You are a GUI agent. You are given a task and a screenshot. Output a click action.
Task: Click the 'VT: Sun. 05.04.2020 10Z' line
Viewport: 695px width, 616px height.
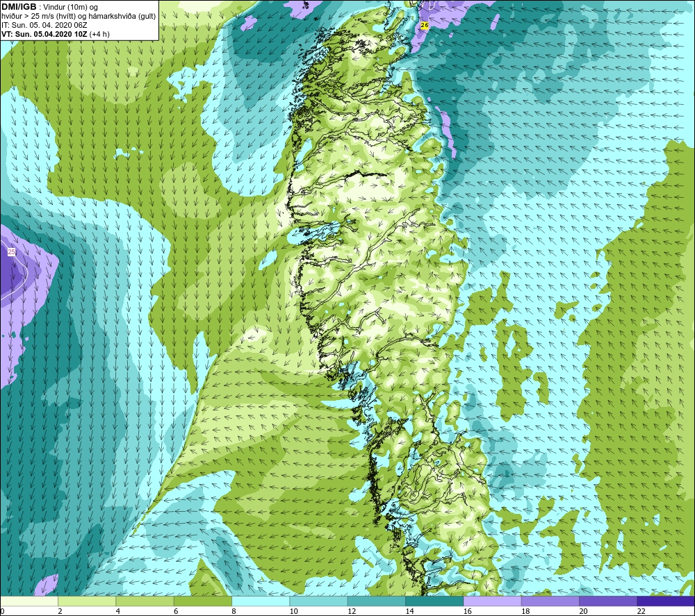[x=56, y=34]
